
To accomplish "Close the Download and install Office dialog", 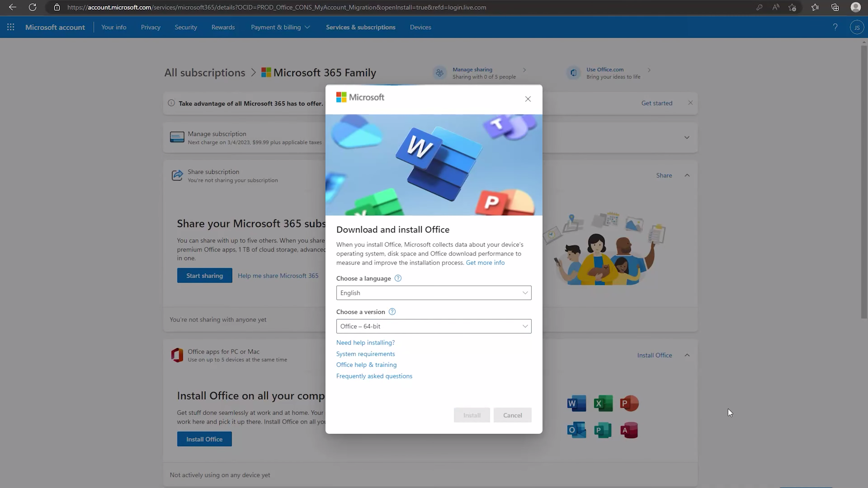I will coord(528,99).
